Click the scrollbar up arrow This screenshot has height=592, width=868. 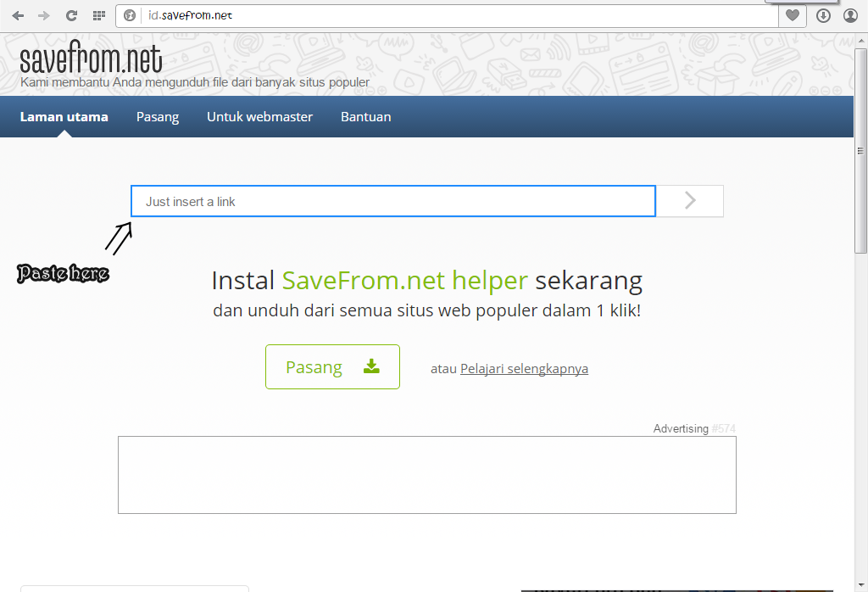coord(860,41)
